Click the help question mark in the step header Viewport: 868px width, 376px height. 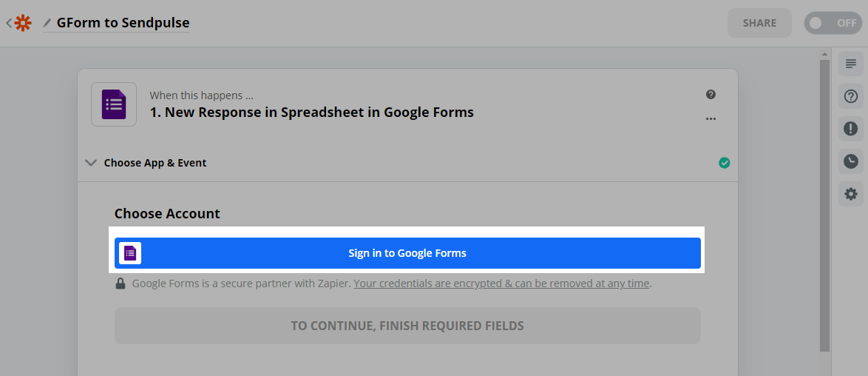click(x=711, y=95)
